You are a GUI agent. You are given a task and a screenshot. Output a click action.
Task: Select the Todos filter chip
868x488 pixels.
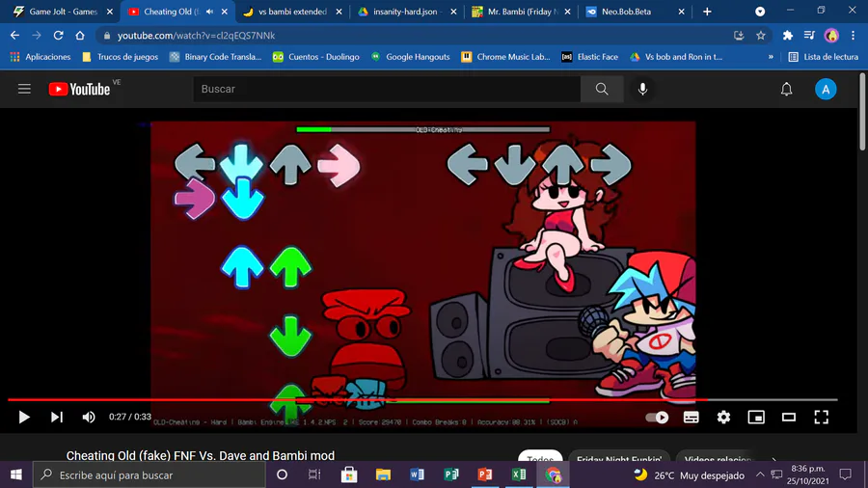[x=540, y=458]
